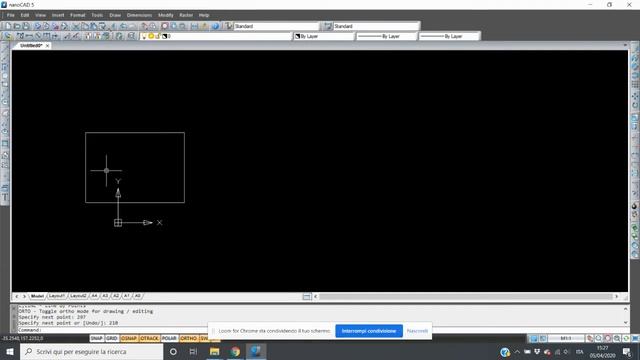Open the Modify menu
This screenshot has width=640, height=360.
click(166, 15)
